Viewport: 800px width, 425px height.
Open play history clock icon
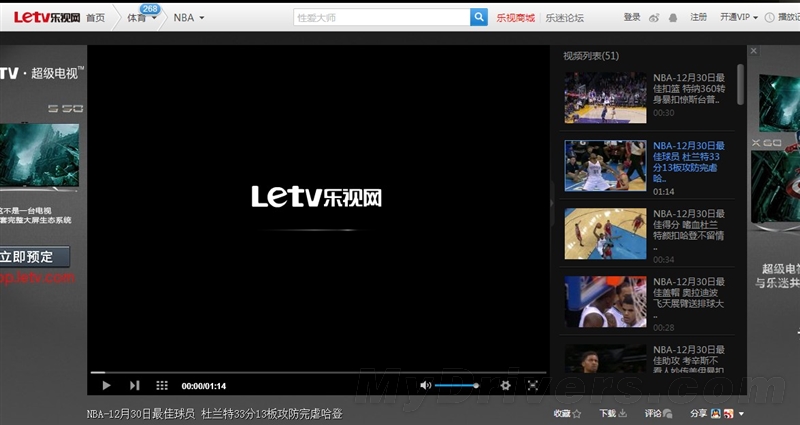tap(769, 18)
